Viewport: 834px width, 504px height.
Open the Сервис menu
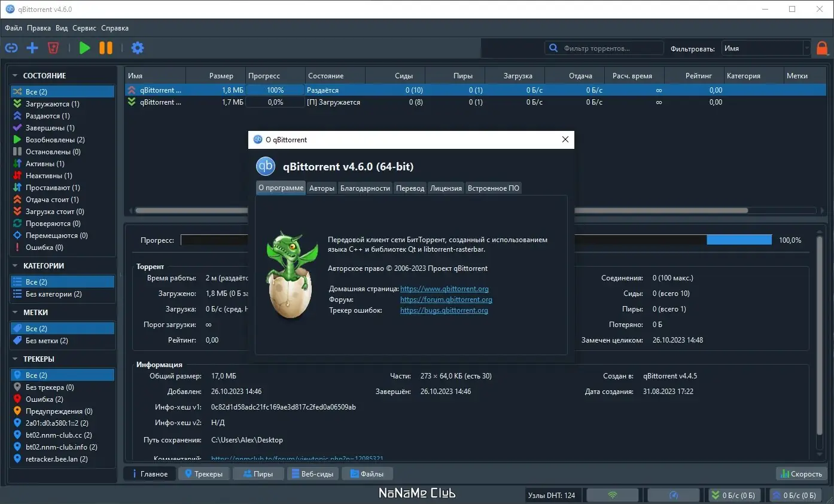click(x=84, y=28)
